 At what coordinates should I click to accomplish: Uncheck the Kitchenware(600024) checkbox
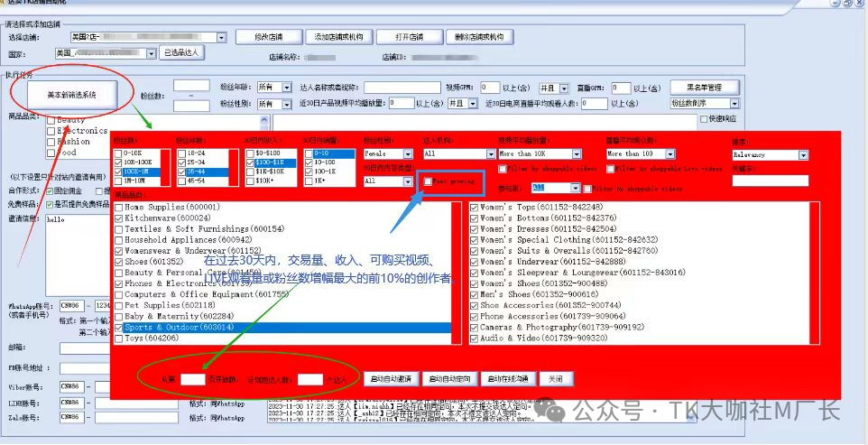[120, 218]
